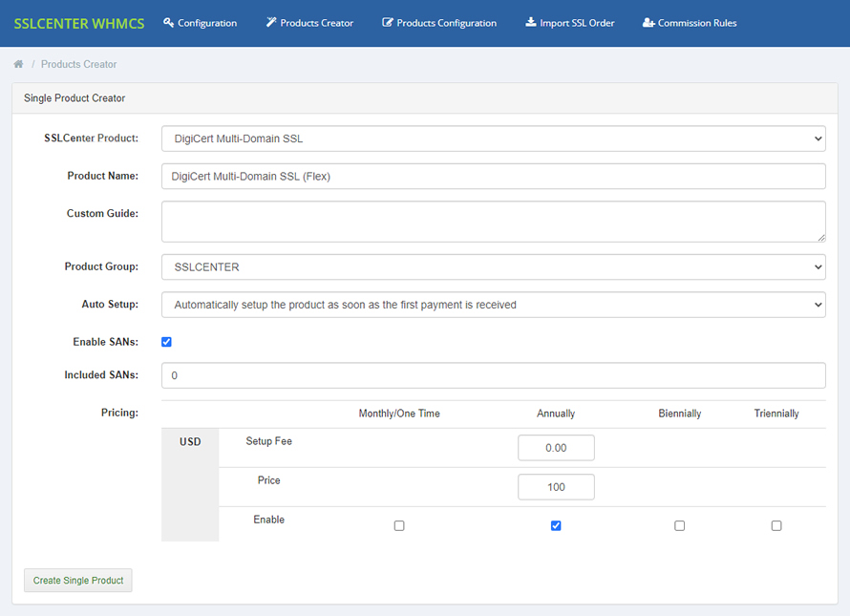Screen dimensions: 850x616
Task: Go to Products Configuration
Action: click(x=439, y=23)
